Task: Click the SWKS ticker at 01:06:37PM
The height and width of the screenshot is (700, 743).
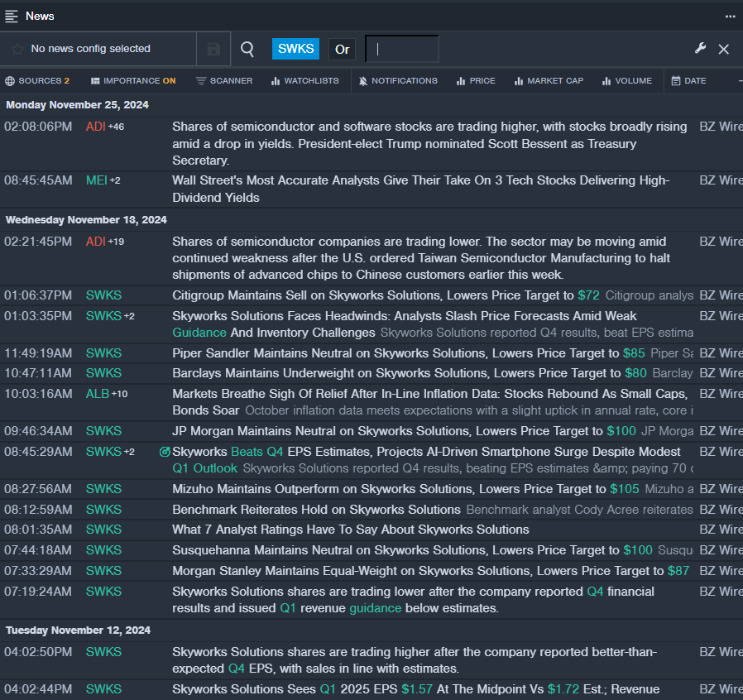Action: click(x=103, y=295)
